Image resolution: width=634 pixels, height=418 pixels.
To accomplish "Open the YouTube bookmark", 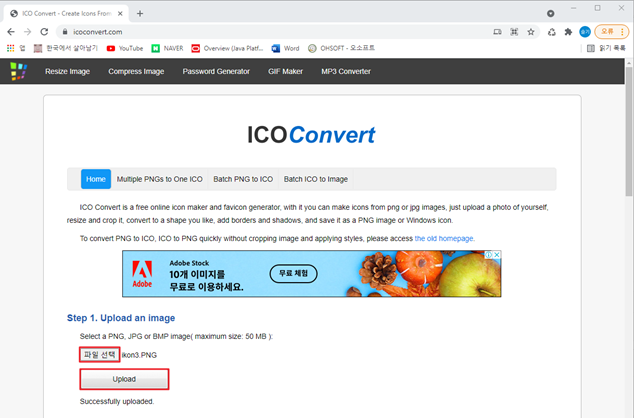I will pyautogui.click(x=125, y=48).
